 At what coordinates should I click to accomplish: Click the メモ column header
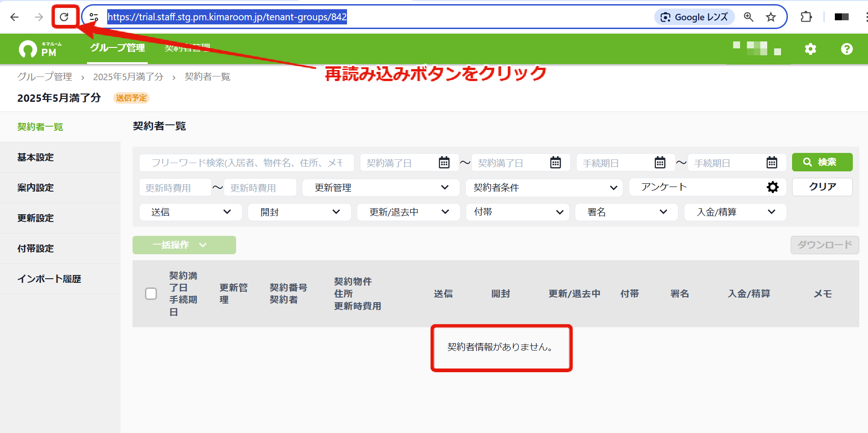822,293
